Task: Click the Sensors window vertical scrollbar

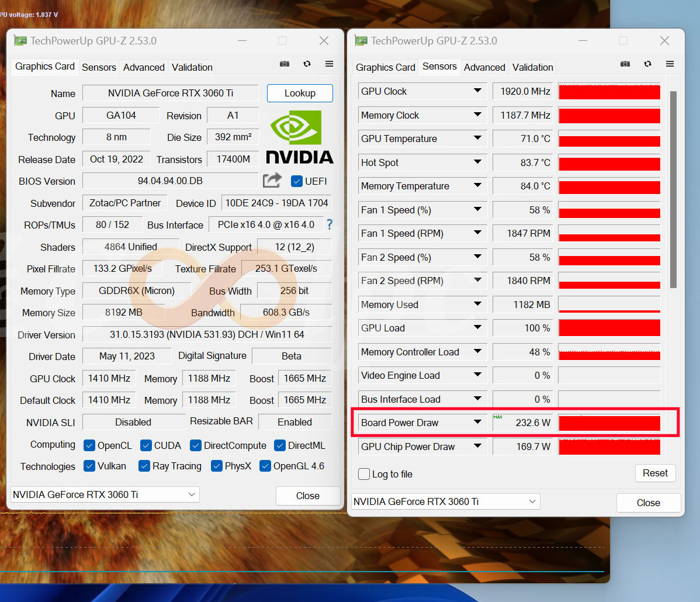Action: point(673,189)
